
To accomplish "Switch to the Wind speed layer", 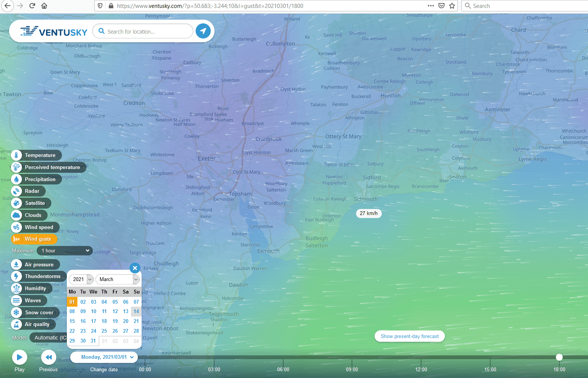I will click(x=39, y=227).
